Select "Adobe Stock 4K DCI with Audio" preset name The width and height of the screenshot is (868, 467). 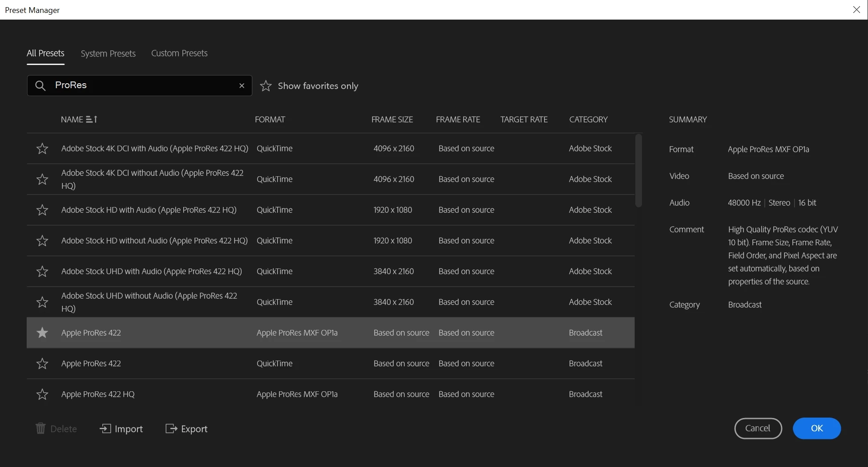pos(154,148)
